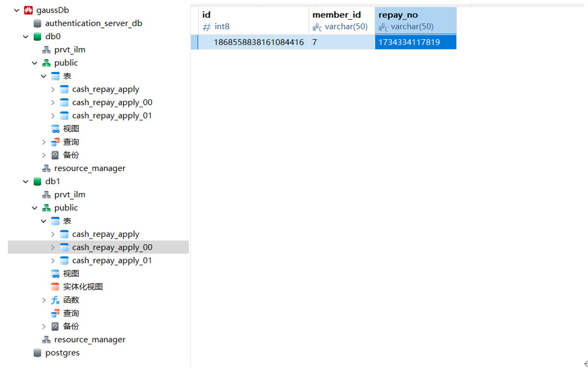Click the 实体化视图 materialized view icon
The width and height of the screenshot is (588, 368).
(55, 287)
